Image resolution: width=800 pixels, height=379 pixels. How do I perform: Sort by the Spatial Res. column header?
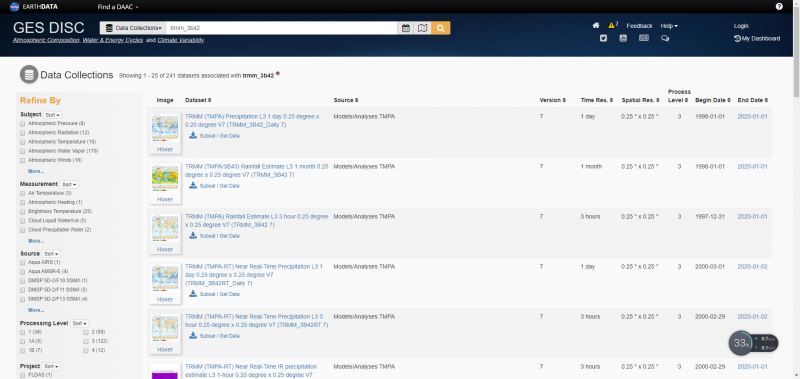(641, 100)
